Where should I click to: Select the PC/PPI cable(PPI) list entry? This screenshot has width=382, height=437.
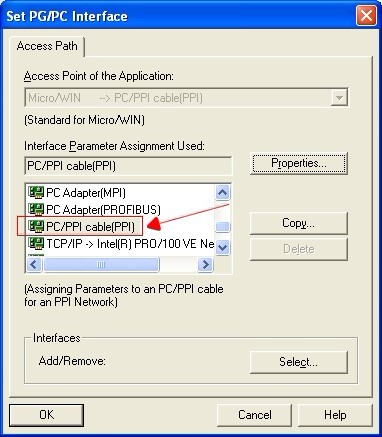point(82,227)
